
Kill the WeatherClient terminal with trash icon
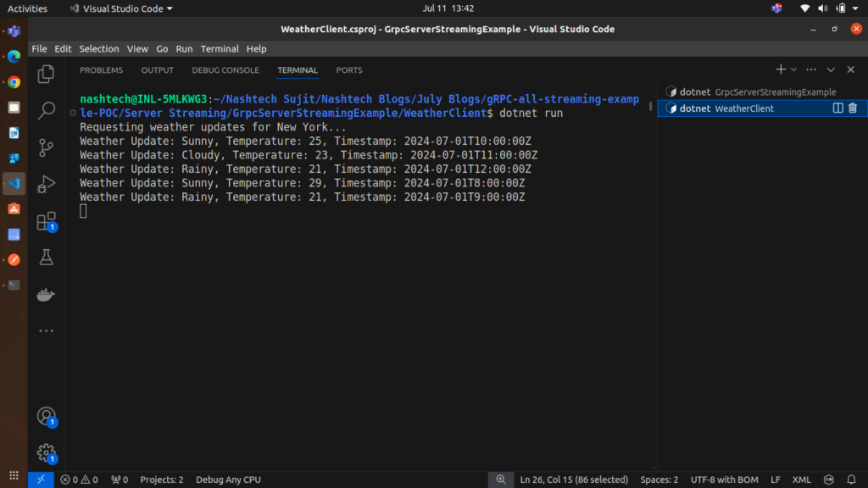click(x=853, y=108)
